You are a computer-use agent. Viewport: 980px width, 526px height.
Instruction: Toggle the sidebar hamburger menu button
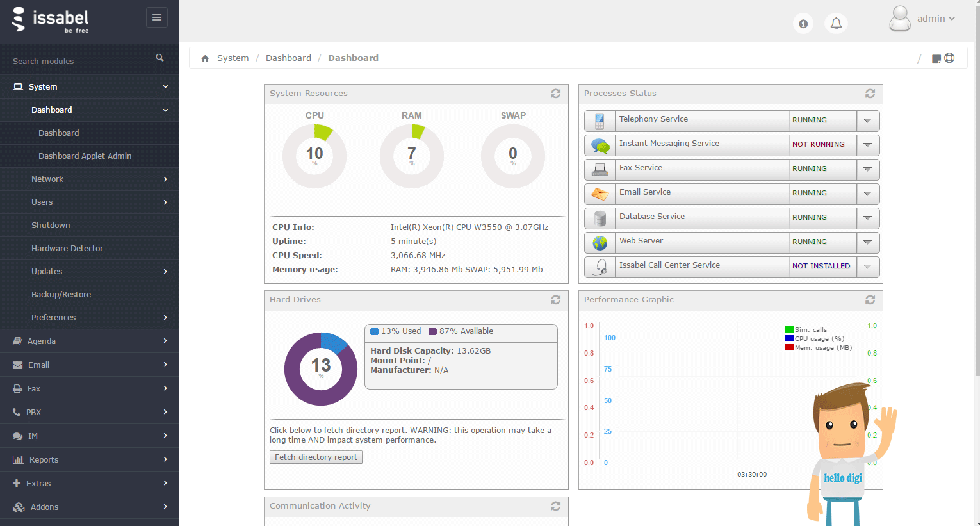(157, 17)
